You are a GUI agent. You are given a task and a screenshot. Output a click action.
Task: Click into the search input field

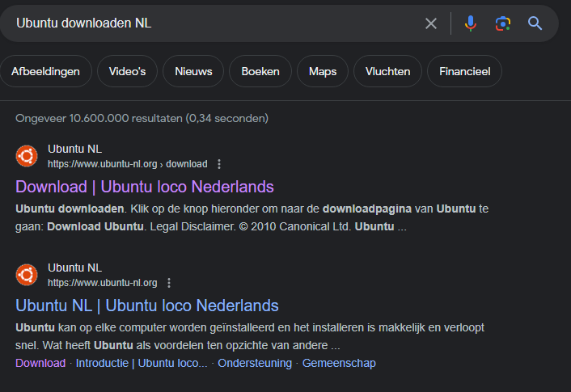tap(210, 23)
